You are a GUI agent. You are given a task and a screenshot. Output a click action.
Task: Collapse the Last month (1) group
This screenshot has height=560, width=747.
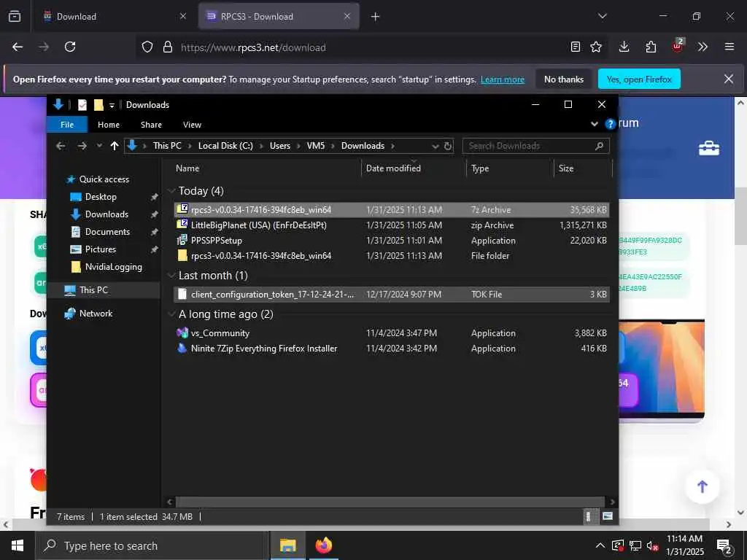(172, 275)
